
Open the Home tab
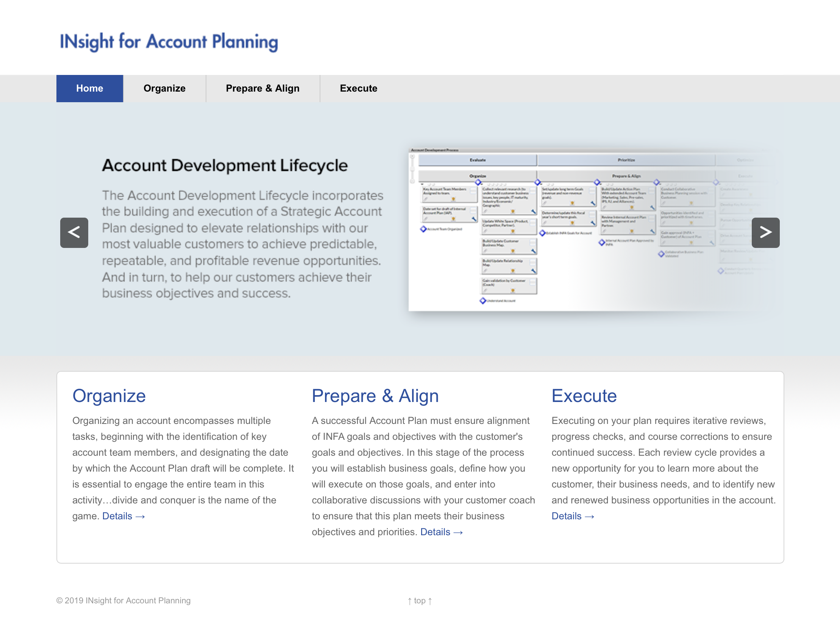pos(90,88)
